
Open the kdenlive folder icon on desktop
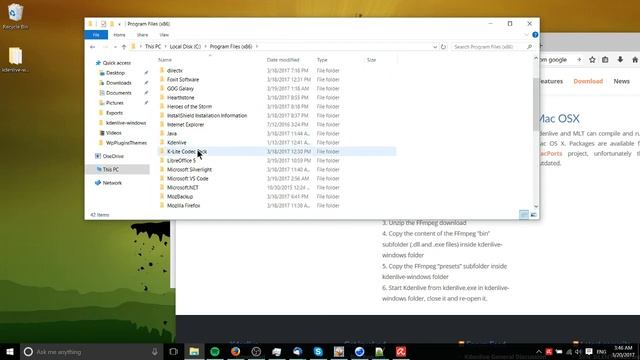15,60
